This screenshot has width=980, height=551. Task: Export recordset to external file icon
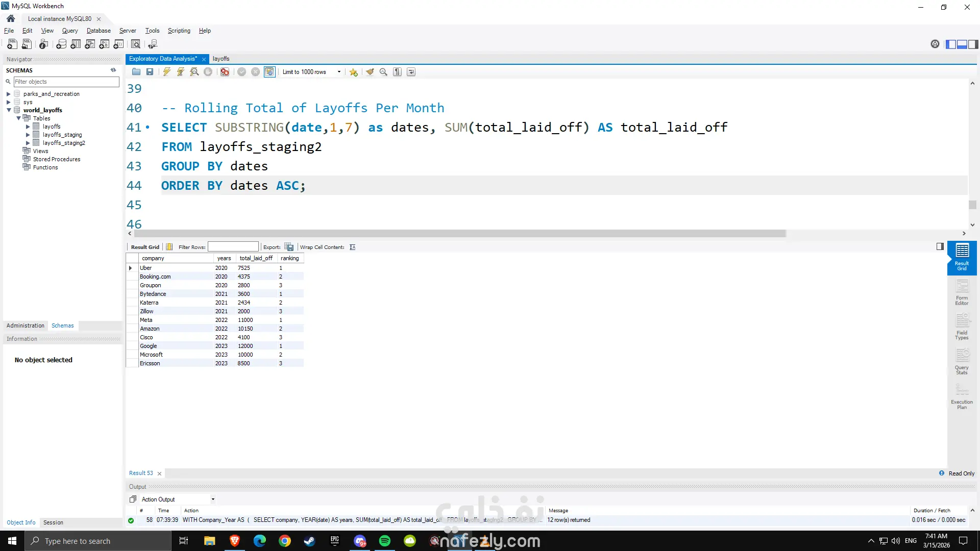point(289,247)
